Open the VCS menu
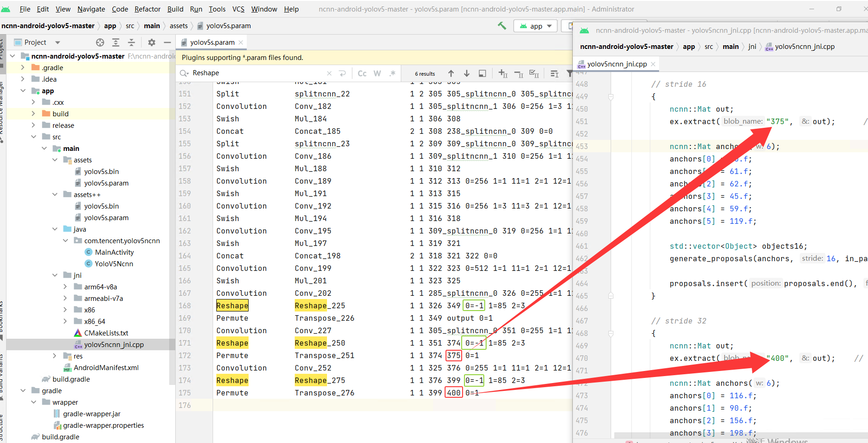The image size is (868, 443). click(x=238, y=9)
